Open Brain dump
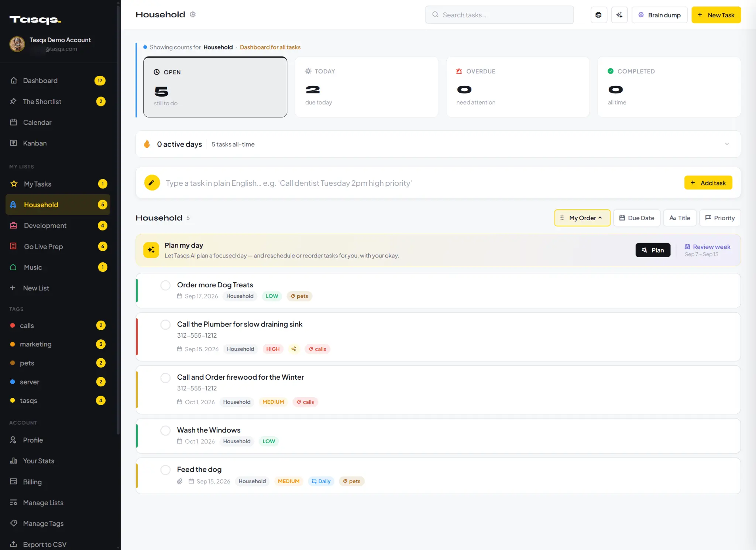 (x=660, y=15)
